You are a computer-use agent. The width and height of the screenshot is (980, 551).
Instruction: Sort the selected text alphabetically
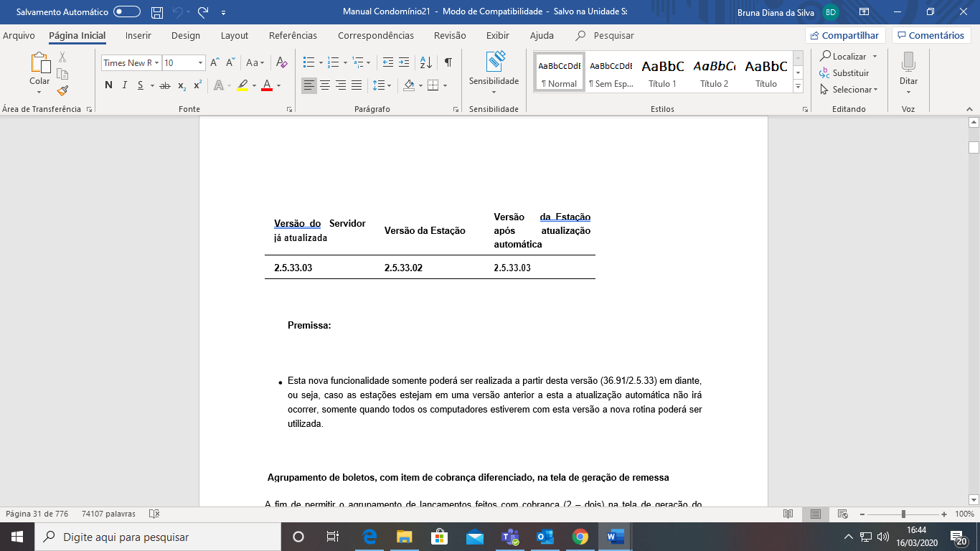pos(425,63)
